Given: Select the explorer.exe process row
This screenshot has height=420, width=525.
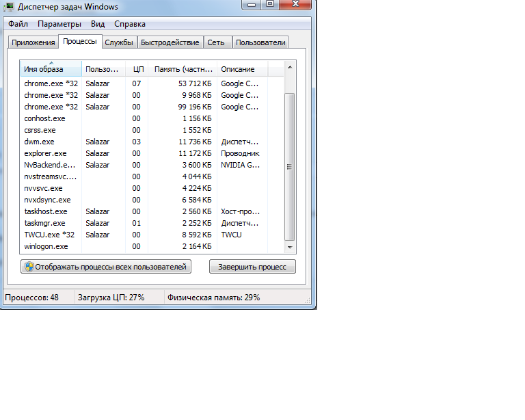Looking at the screenshot, I should [45, 153].
